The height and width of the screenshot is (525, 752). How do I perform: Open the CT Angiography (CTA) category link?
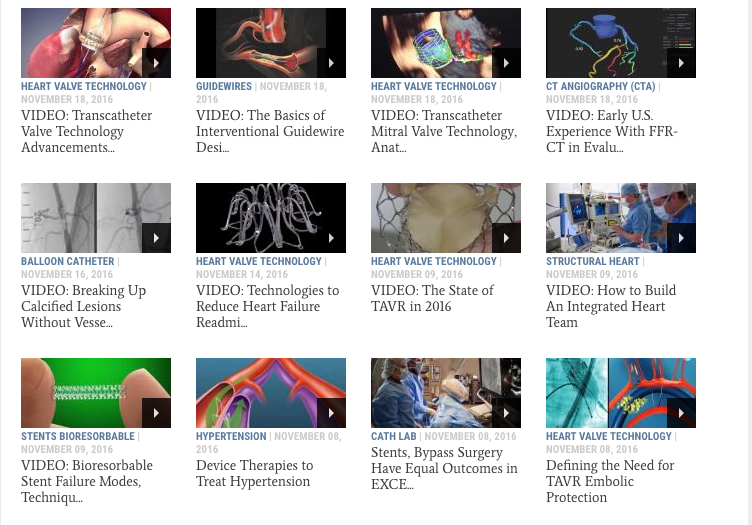[600, 86]
